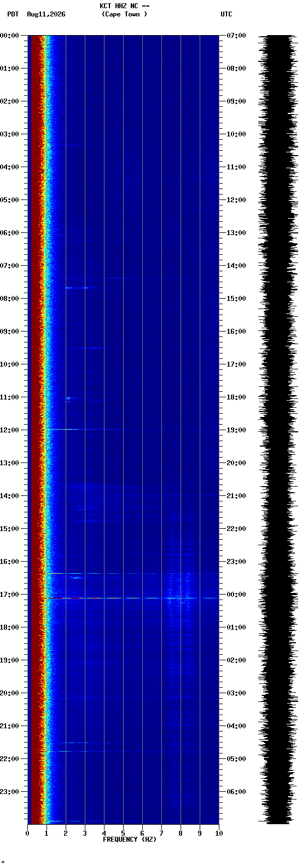Pick the '23:00' label on UTC axis

pyautogui.click(x=236, y=562)
